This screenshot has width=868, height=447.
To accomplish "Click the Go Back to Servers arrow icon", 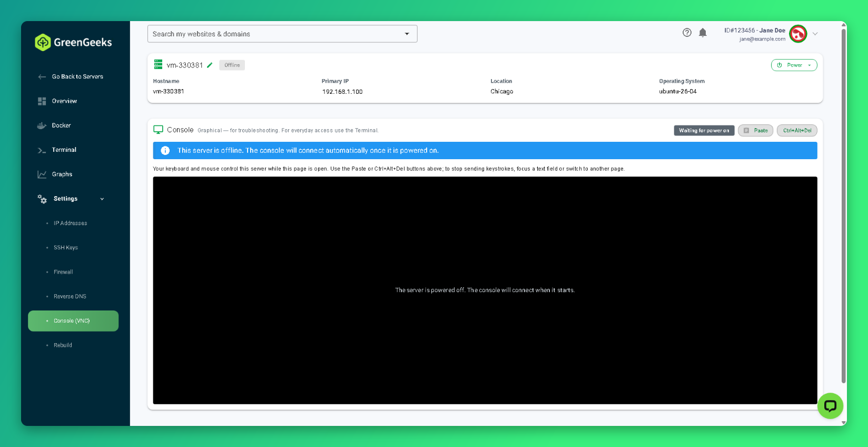I will (x=42, y=77).
